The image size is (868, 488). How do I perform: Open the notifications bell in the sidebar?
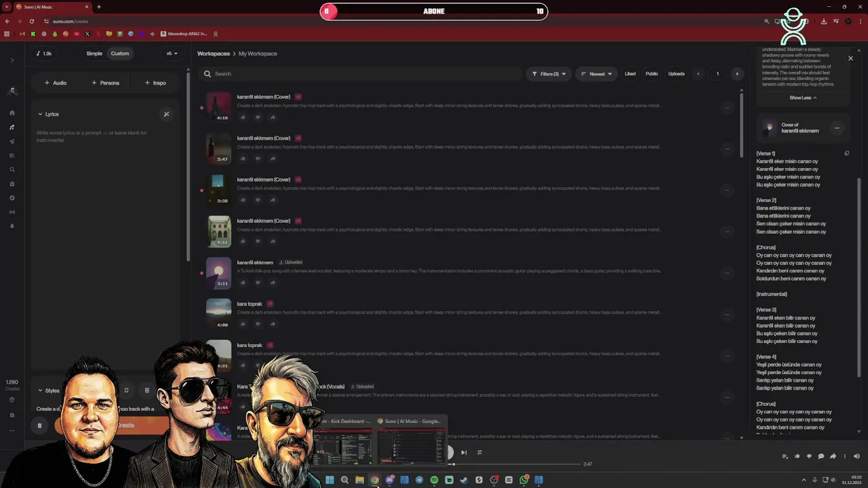[x=12, y=226]
